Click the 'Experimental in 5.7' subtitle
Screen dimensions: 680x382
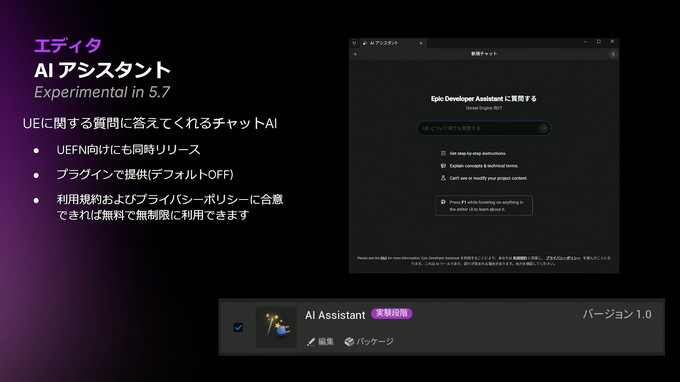point(102,92)
